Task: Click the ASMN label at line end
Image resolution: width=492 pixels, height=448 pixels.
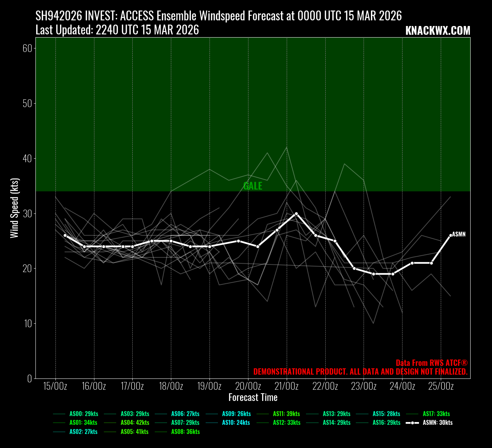Action: (x=459, y=234)
